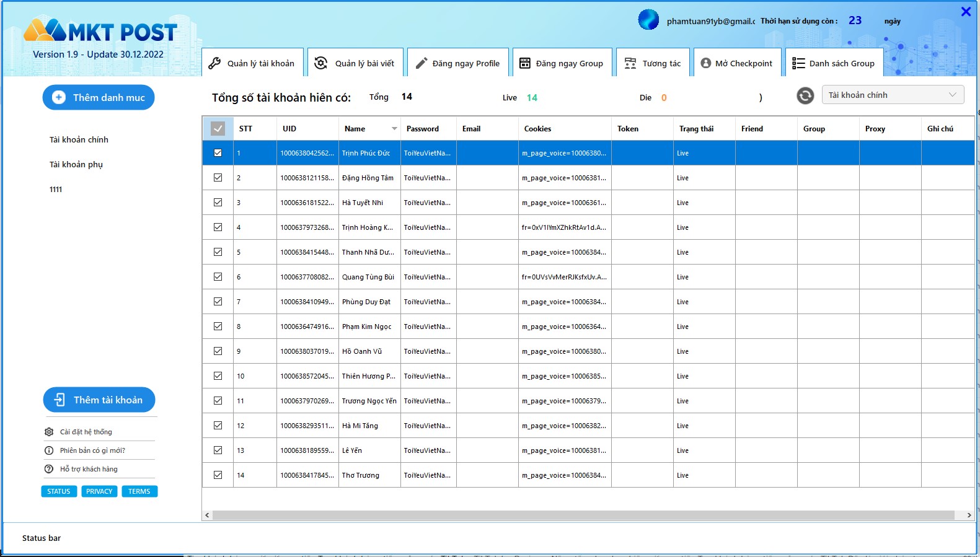This screenshot has width=980, height=557.
Task: Click the wrench icon on Quản lý tài khoản
Action: click(x=214, y=63)
